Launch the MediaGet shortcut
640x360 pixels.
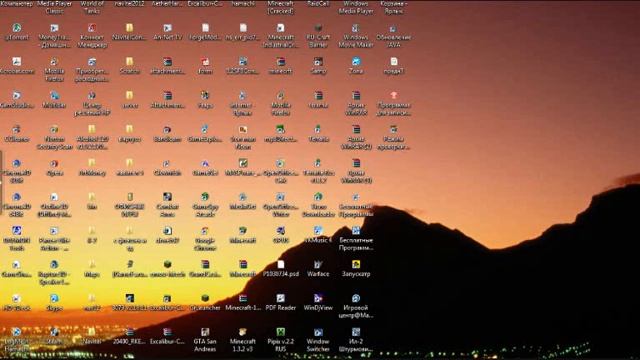pyautogui.click(x=243, y=197)
